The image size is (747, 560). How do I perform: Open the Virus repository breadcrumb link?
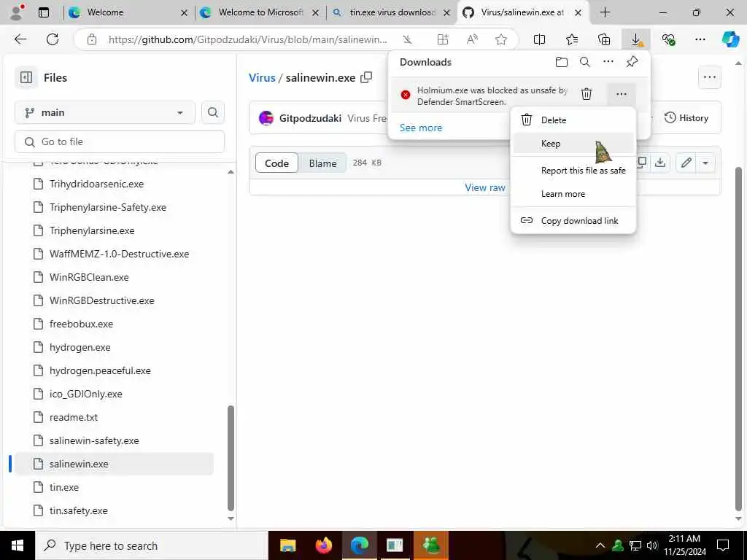click(x=262, y=77)
